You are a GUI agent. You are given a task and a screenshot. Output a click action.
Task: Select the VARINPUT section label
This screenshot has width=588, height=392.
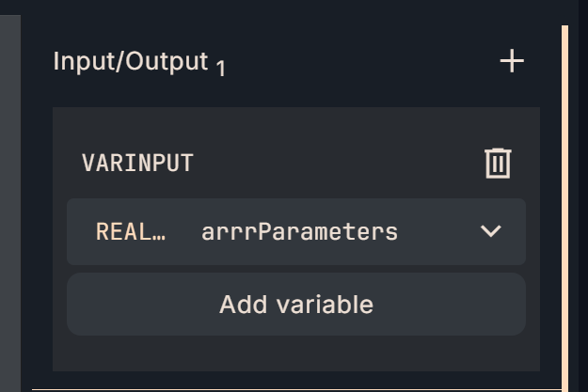137,163
